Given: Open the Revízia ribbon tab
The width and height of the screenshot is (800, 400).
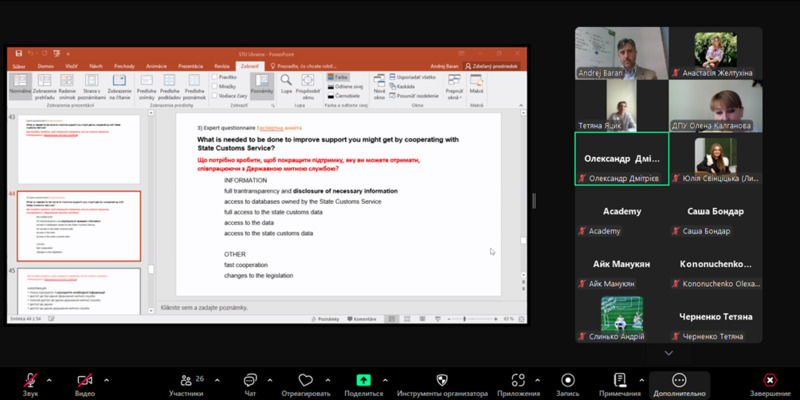Looking at the screenshot, I should point(221,66).
